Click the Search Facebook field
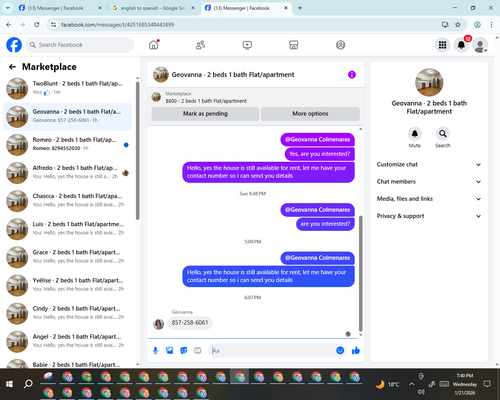 [80, 45]
